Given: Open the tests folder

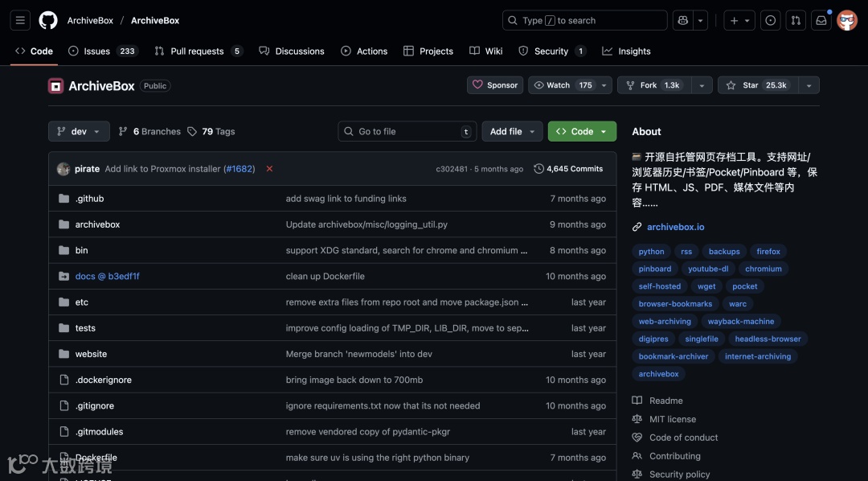Looking at the screenshot, I should coord(85,328).
